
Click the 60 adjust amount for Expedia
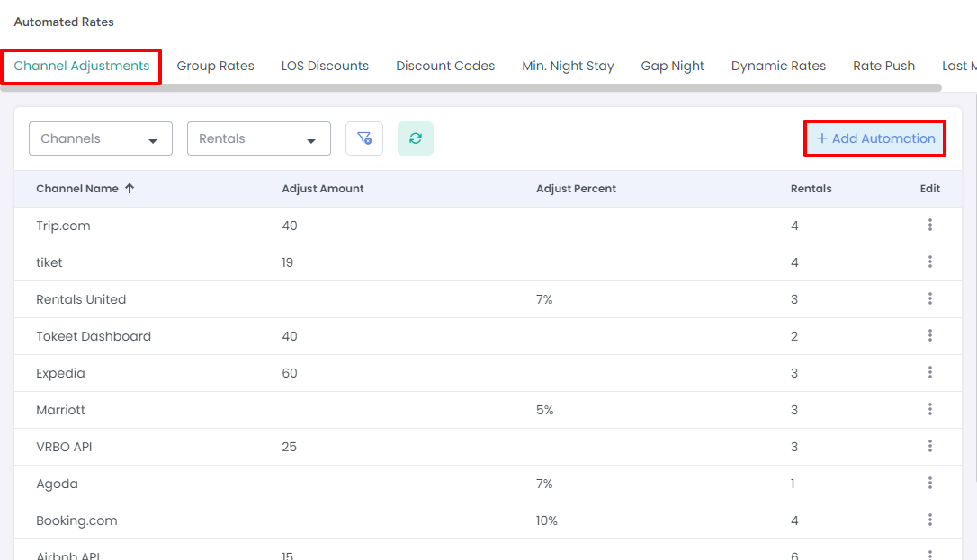289,373
